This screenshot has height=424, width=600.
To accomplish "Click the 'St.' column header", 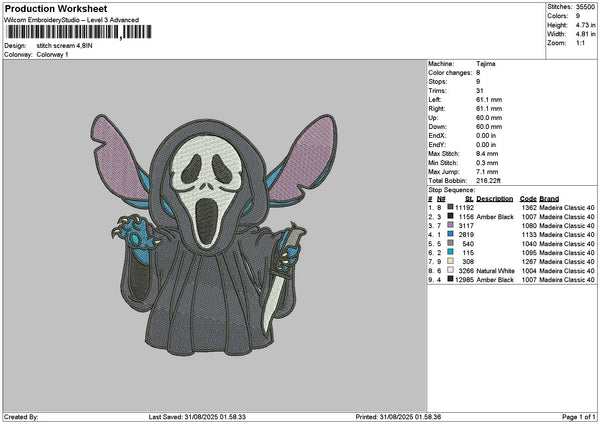I will [470, 199].
